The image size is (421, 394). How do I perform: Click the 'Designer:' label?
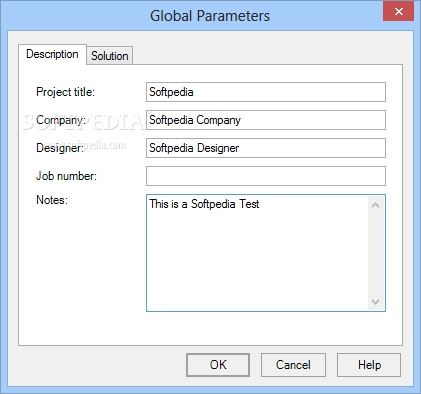[60, 148]
